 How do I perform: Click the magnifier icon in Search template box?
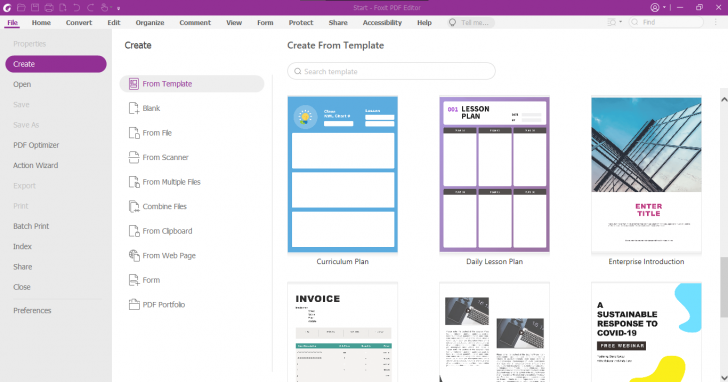click(298, 71)
